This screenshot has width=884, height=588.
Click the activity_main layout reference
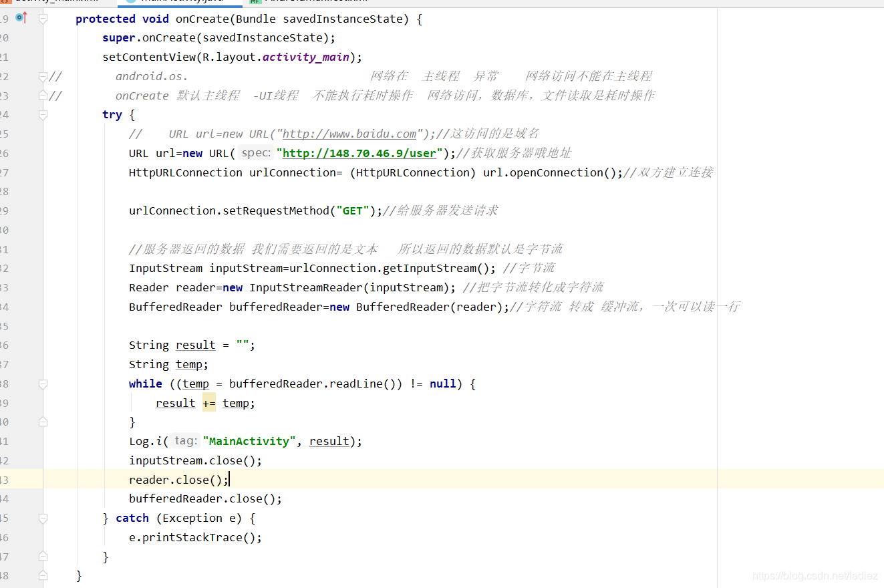click(306, 57)
